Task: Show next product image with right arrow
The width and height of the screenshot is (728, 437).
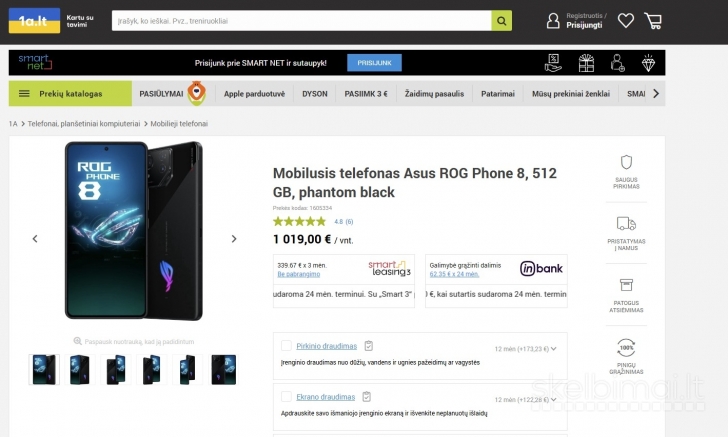Action: pos(234,239)
